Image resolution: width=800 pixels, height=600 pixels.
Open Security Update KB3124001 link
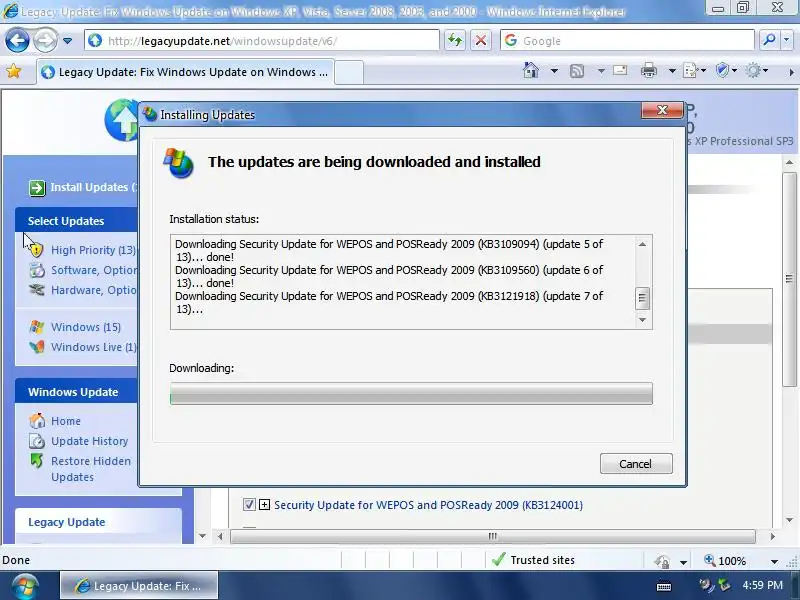(x=428, y=505)
